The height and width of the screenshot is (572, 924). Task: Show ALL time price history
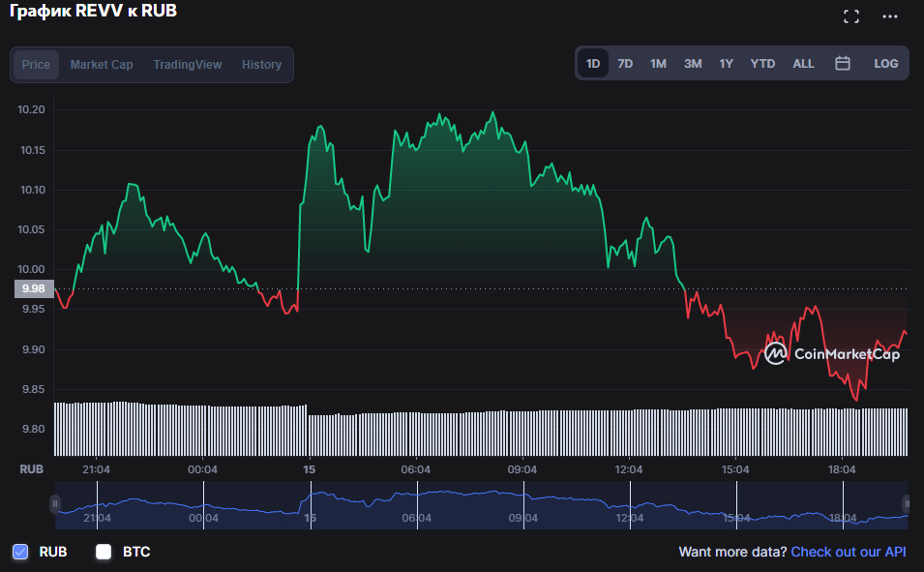coord(803,63)
